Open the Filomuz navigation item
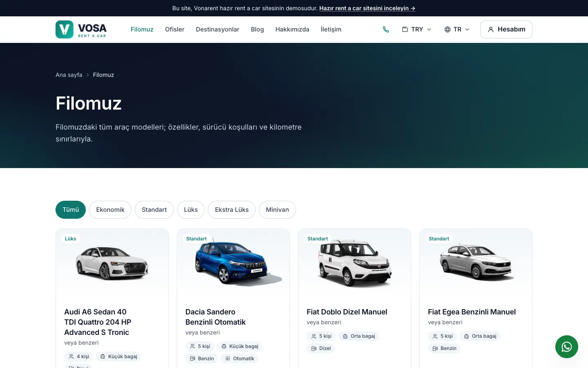This screenshot has height=368, width=588. click(142, 29)
